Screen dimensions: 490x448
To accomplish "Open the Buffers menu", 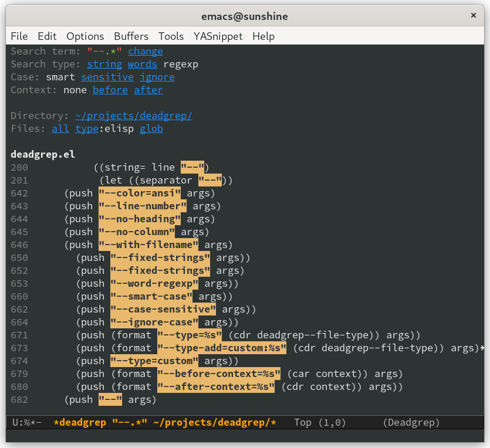I will pos(131,36).
